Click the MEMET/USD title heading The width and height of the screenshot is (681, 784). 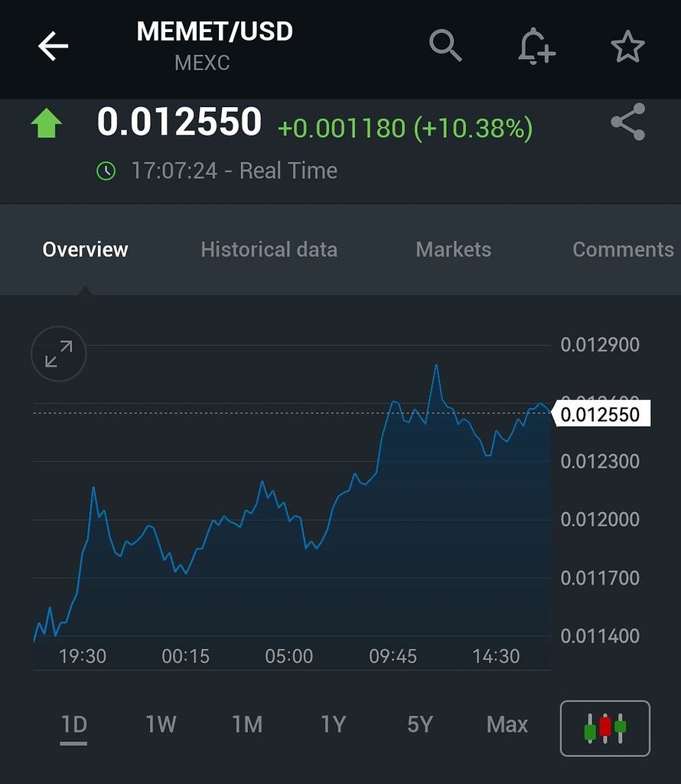pos(214,31)
